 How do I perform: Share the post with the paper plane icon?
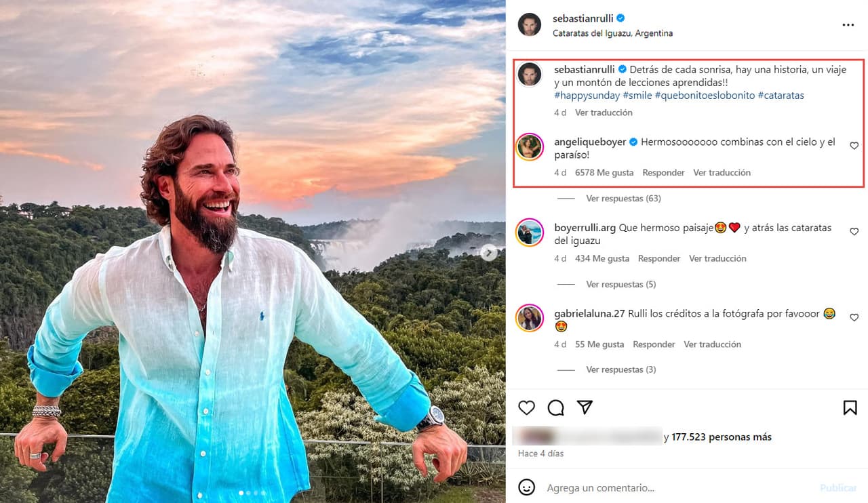[585, 407]
